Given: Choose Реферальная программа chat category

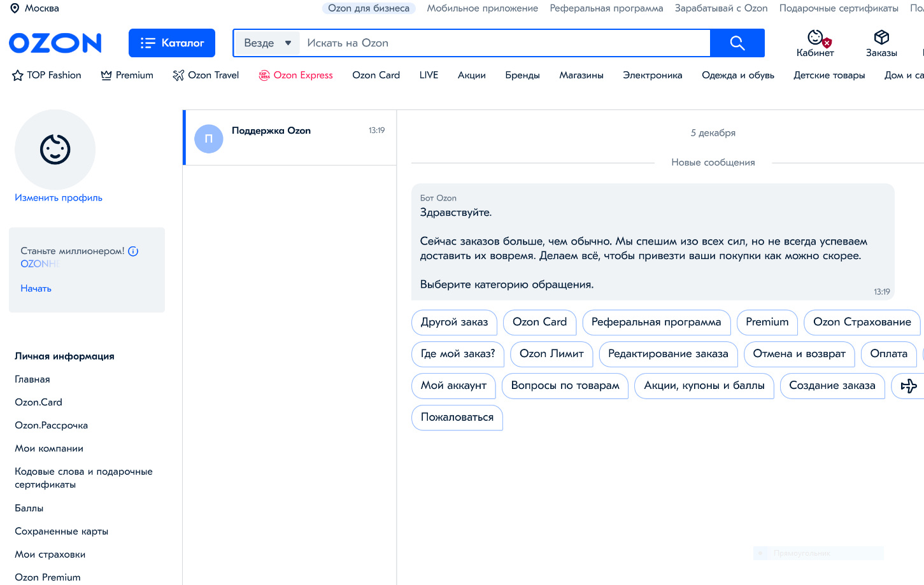Looking at the screenshot, I should tap(656, 322).
